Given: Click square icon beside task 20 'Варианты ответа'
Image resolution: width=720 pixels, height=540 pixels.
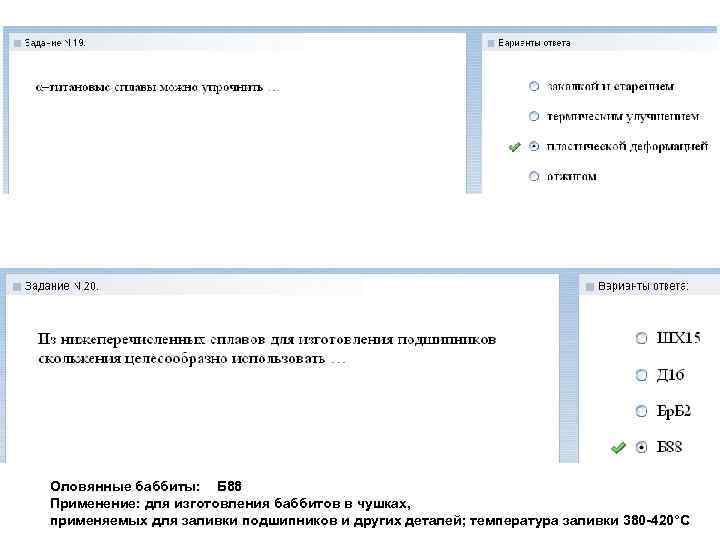Looking at the screenshot, I should point(590,287).
